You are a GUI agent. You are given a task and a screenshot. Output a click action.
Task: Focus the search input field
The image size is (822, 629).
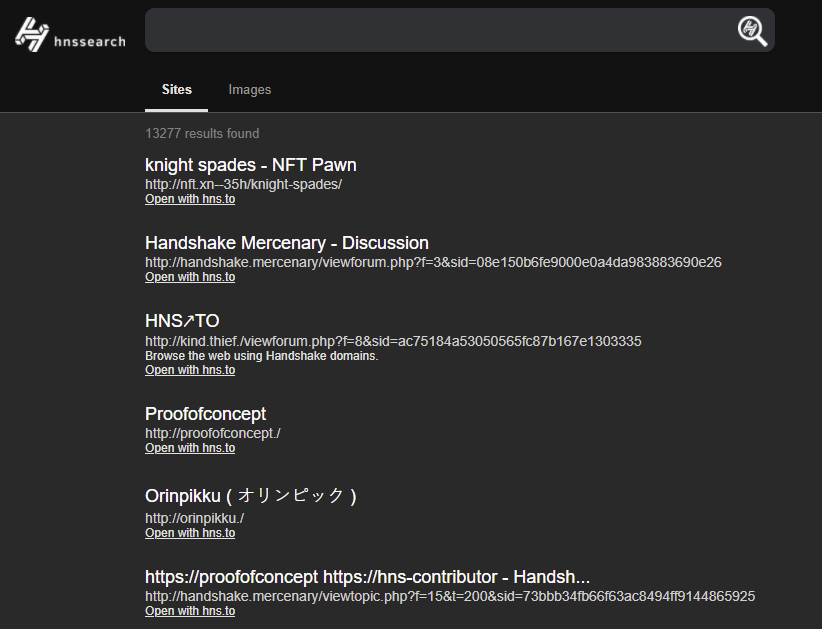pyautogui.click(x=438, y=31)
